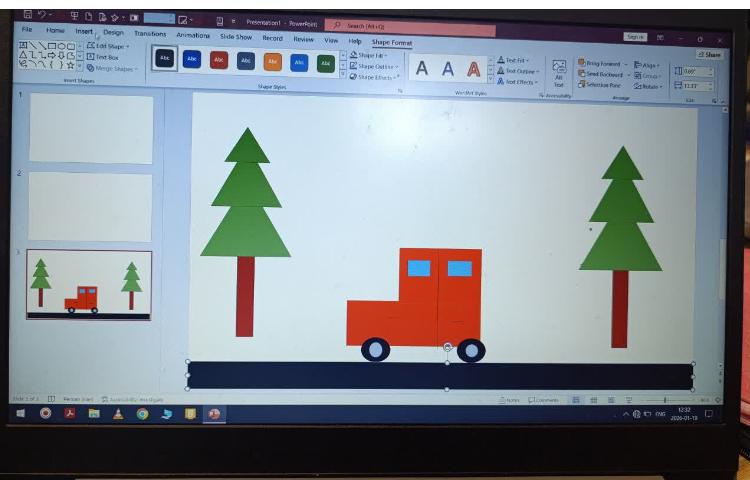Click the Save icon in title bar
Screen dimensions: 750x480
click(x=28, y=15)
